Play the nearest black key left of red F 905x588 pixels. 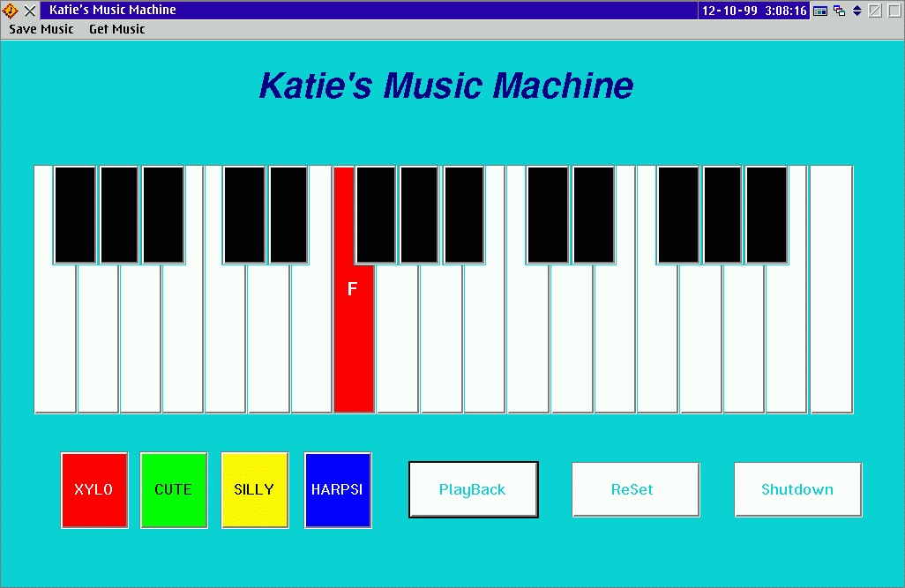pos(288,214)
